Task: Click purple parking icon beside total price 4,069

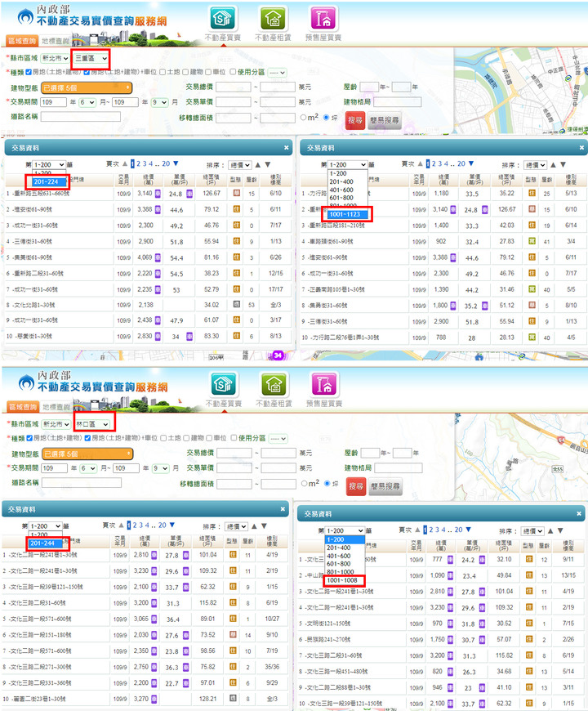Action: coord(158,257)
